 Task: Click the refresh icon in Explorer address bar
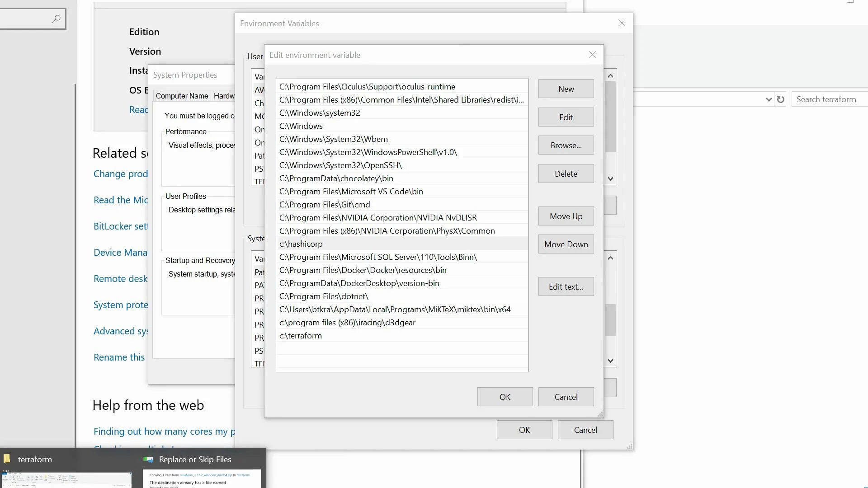(781, 99)
